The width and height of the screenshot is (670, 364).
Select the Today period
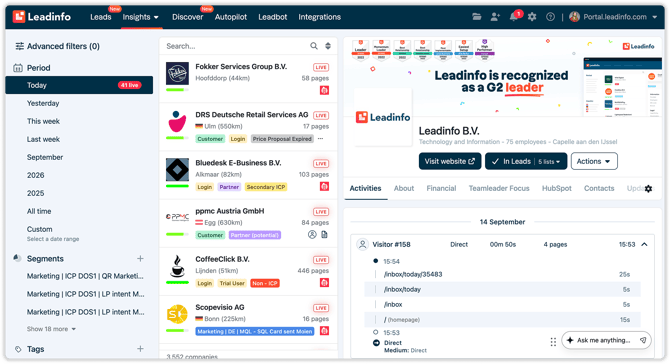(79, 85)
